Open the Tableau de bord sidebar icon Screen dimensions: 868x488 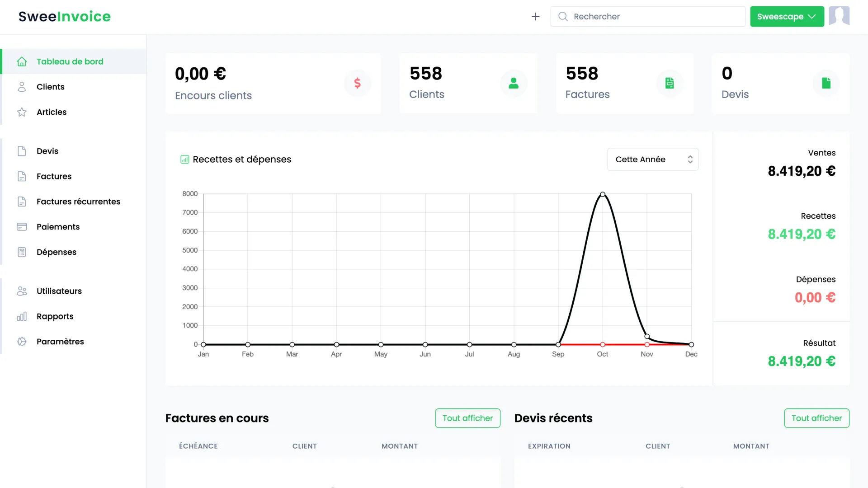(22, 61)
